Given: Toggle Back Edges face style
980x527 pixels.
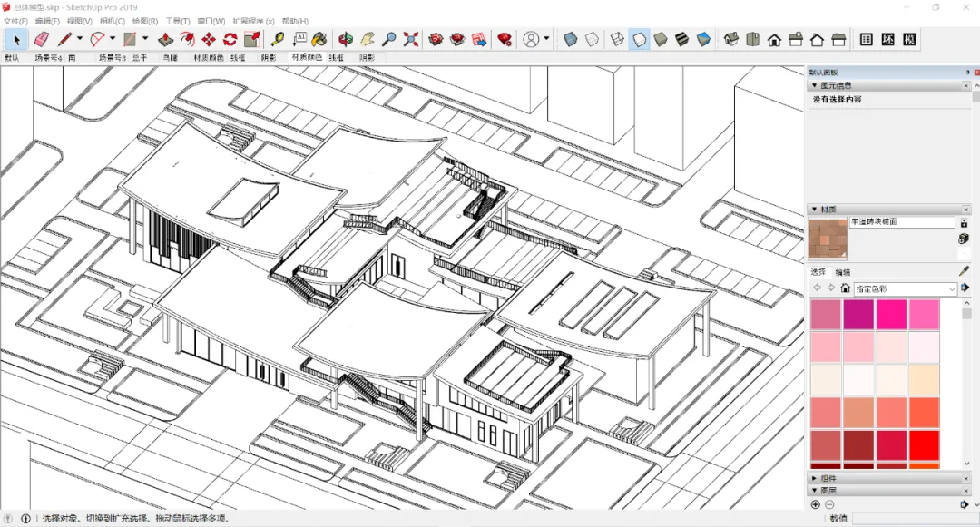Looking at the screenshot, I should pyautogui.click(x=592, y=39).
